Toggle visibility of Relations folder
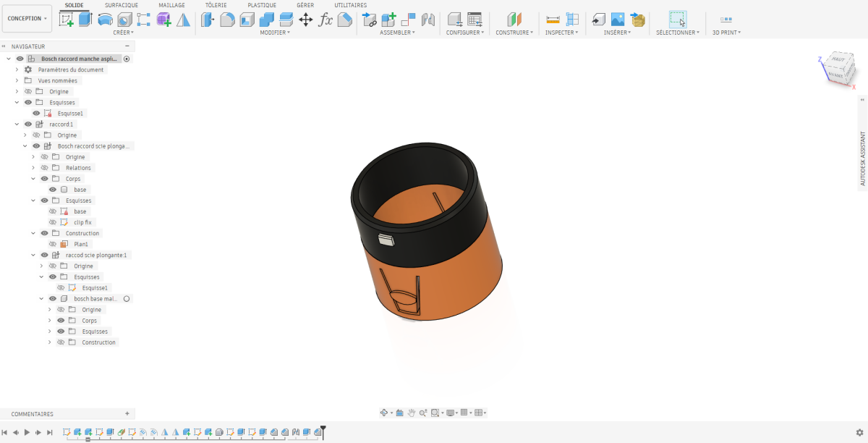 click(x=45, y=168)
